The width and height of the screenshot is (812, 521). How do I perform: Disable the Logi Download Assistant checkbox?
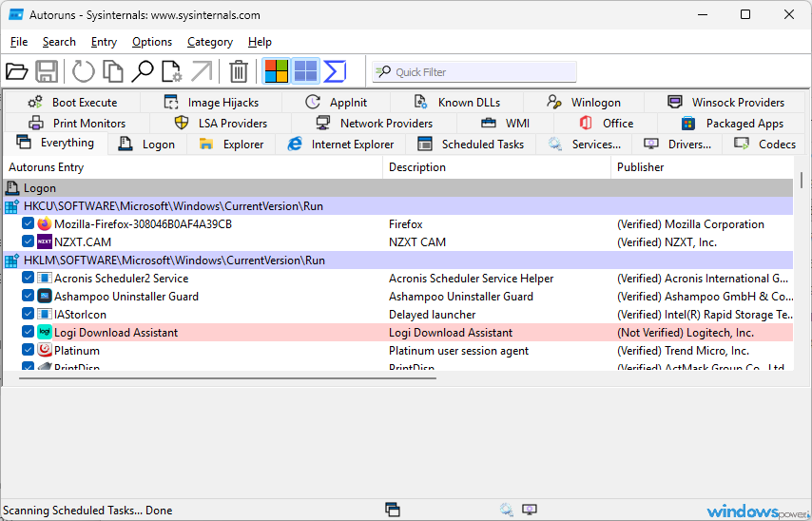pyautogui.click(x=28, y=333)
